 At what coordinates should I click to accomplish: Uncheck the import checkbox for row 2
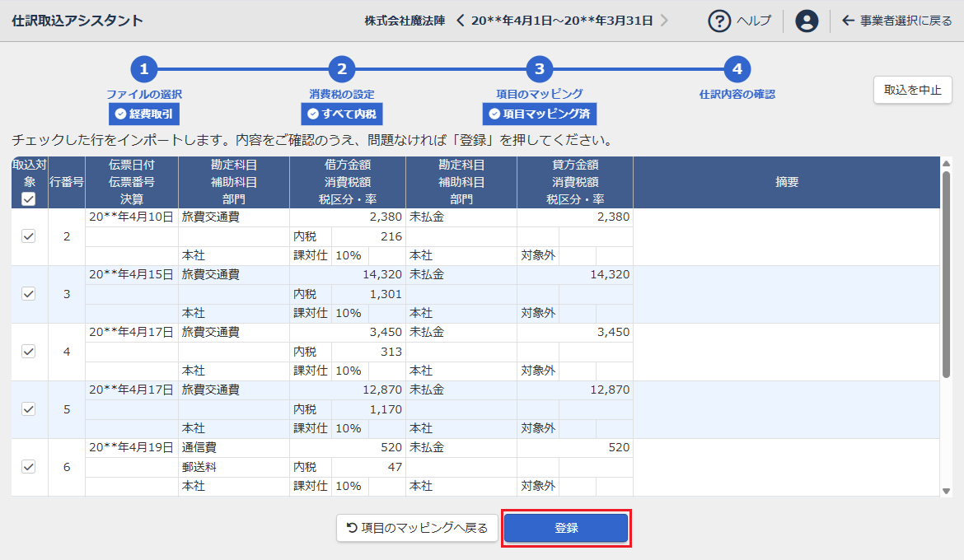point(29,236)
